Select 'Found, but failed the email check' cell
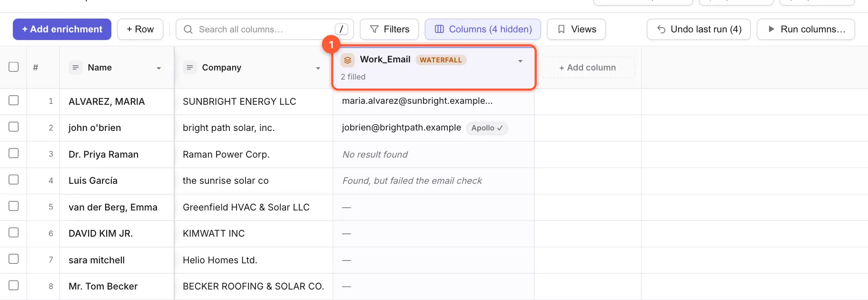The height and width of the screenshot is (300, 868). point(434,181)
